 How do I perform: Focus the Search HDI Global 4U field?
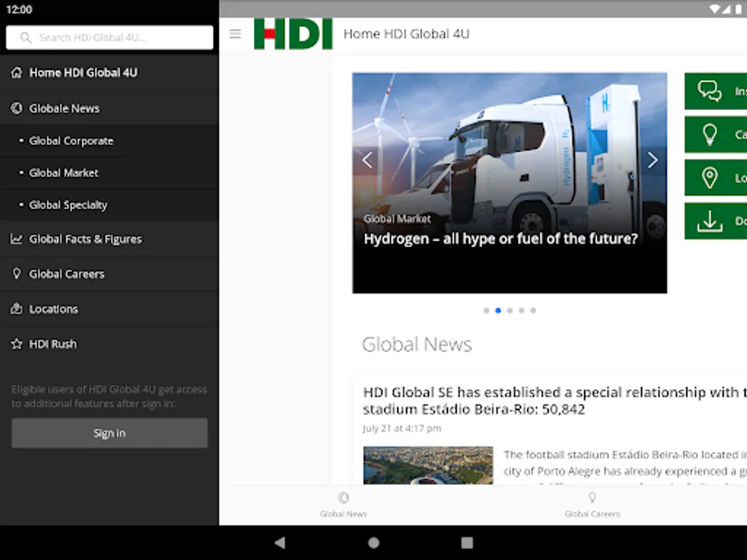click(110, 37)
